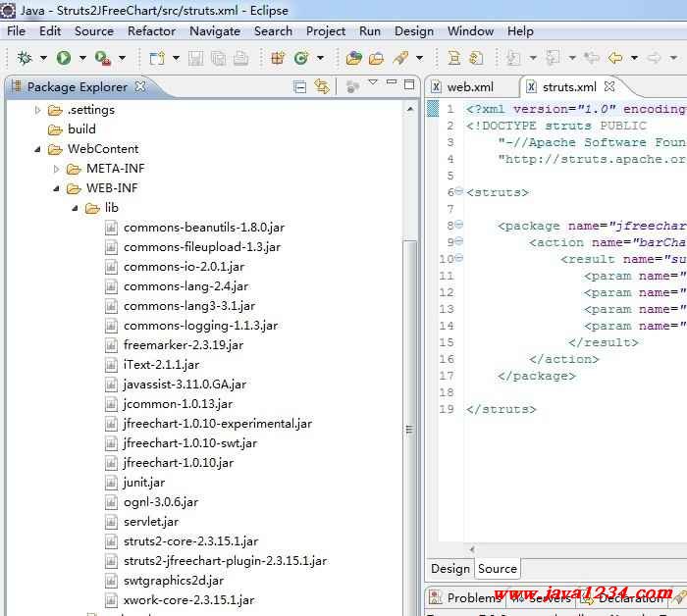The width and height of the screenshot is (687, 616).
Task: Expand the .settings folder
Action: (37, 110)
